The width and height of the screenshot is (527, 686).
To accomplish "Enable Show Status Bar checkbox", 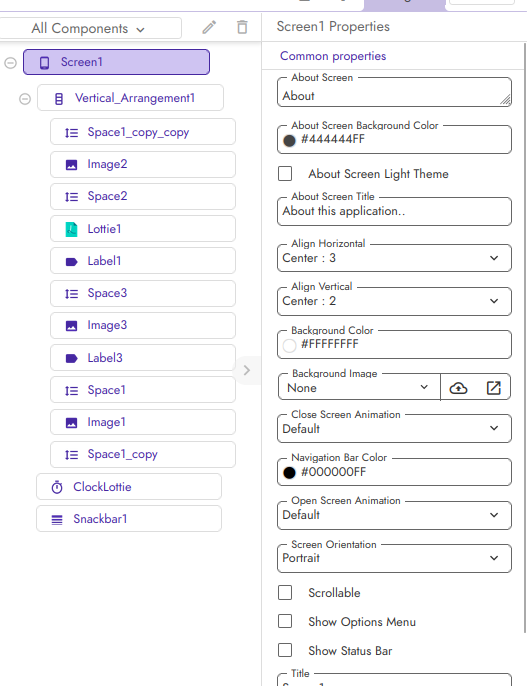I will [x=285, y=650].
